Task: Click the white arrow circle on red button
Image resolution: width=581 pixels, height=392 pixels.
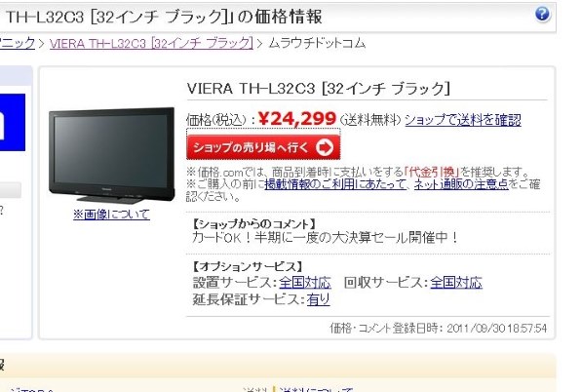Action: (325, 148)
